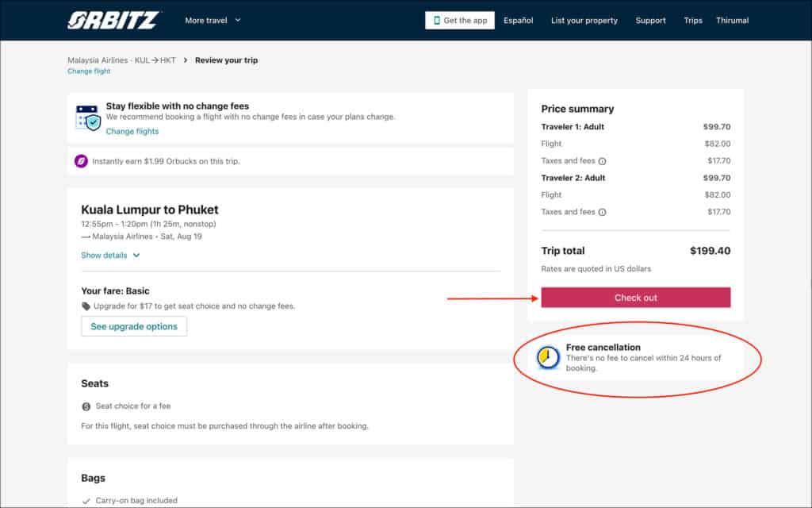Screen dimensions: 812x508
Task: Click the Orbitz logo
Action: click(x=113, y=20)
